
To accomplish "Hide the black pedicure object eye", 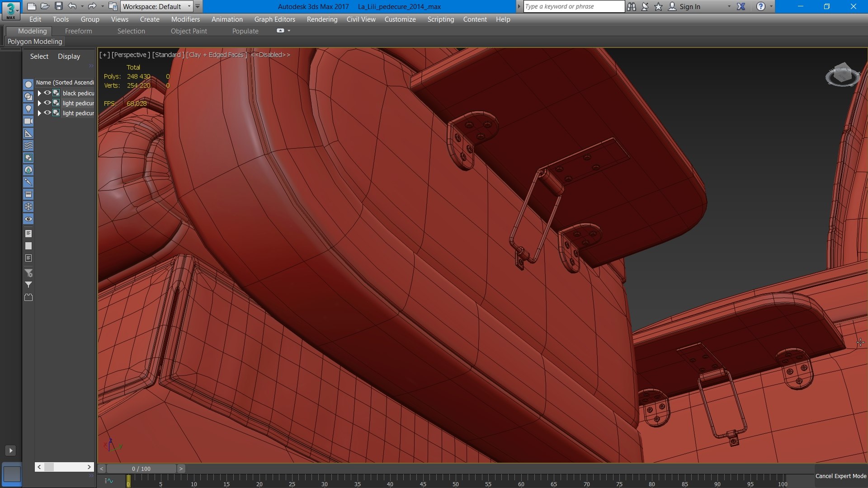I will point(47,93).
